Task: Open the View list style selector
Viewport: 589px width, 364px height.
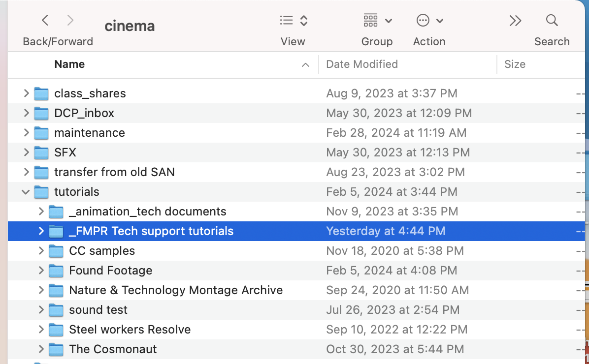Action: point(294,21)
